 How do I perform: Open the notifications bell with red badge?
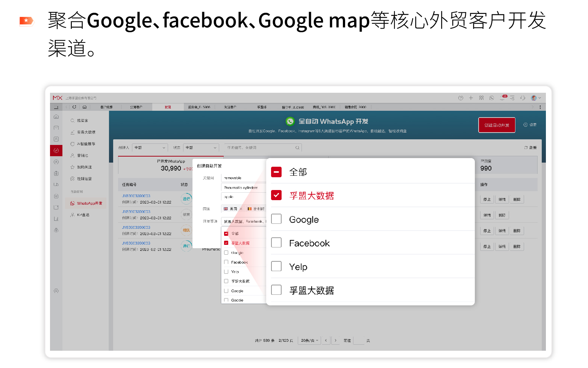(502, 98)
